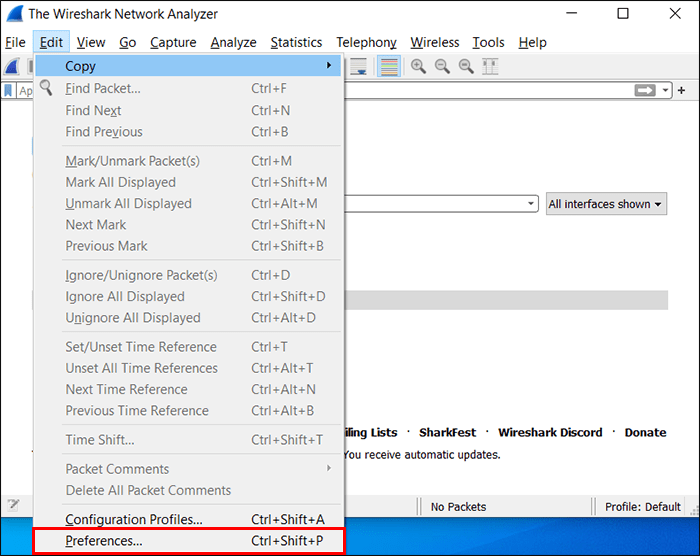Reset text size to normal icon
This screenshot has height=556, width=700.
coord(467,67)
